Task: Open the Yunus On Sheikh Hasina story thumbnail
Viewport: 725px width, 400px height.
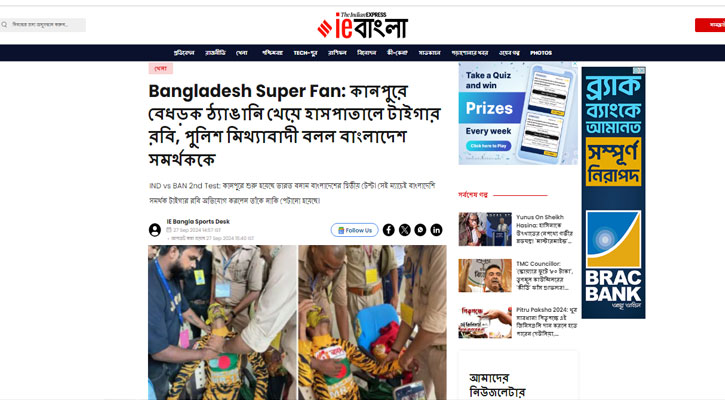Action: (x=485, y=229)
